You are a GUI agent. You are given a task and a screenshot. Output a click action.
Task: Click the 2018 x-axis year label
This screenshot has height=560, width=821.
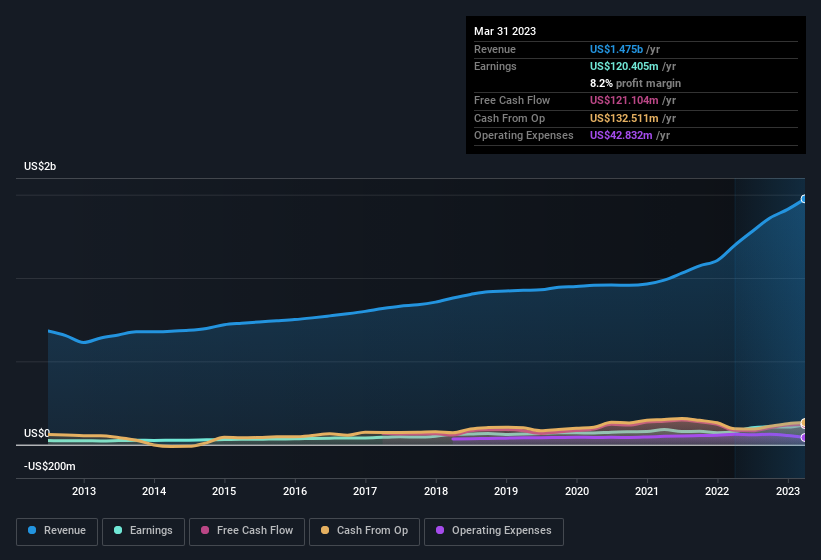pyautogui.click(x=436, y=491)
